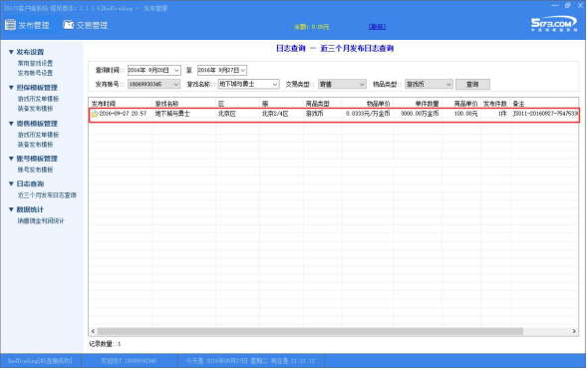Image resolution: width=588 pixels, height=370 pixels.
Task: Click the 游戏币 cell in the log row
Action: point(314,114)
